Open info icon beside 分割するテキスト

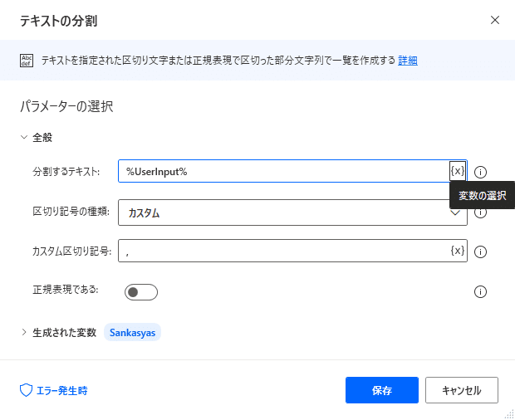tap(480, 172)
